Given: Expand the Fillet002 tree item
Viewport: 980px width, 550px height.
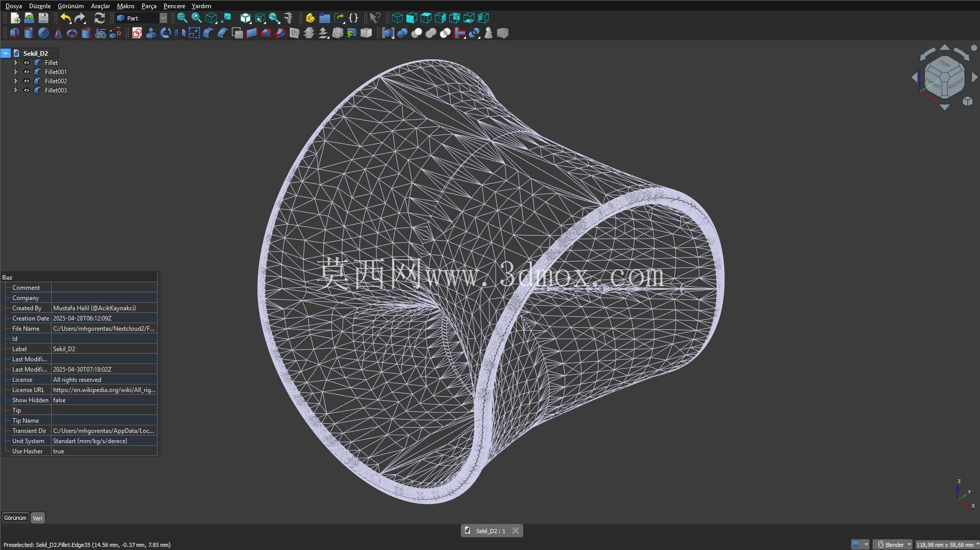Looking at the screenshot, I should click(16, 81).
